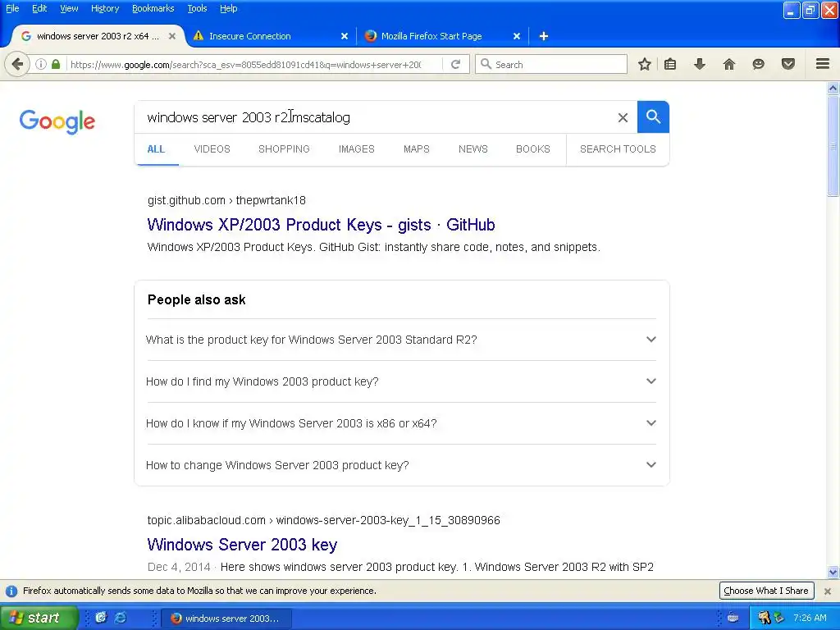
Task: Select the ALL results filter
Action: tap(156, 149)
